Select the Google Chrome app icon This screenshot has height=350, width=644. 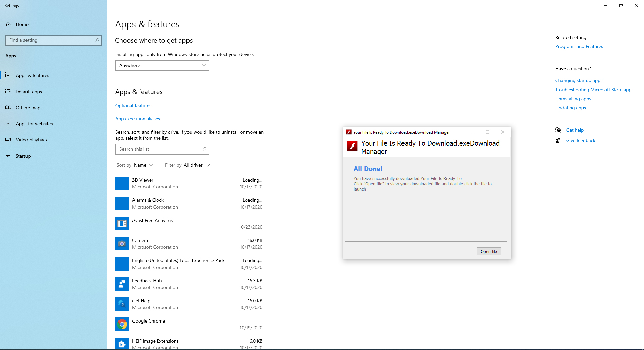coord(122,324)
